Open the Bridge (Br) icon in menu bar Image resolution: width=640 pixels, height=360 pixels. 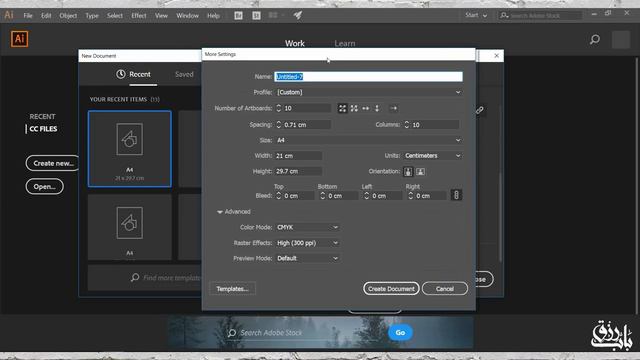click(x=238, y=16)
